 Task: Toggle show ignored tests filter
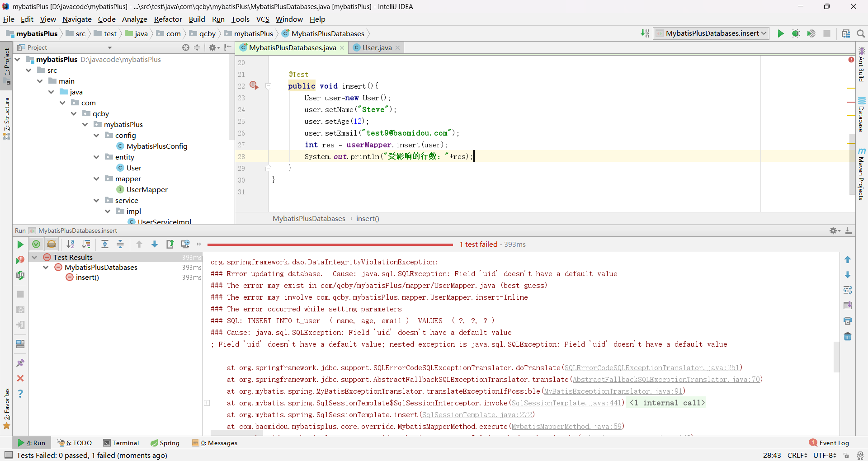[52, 244]
